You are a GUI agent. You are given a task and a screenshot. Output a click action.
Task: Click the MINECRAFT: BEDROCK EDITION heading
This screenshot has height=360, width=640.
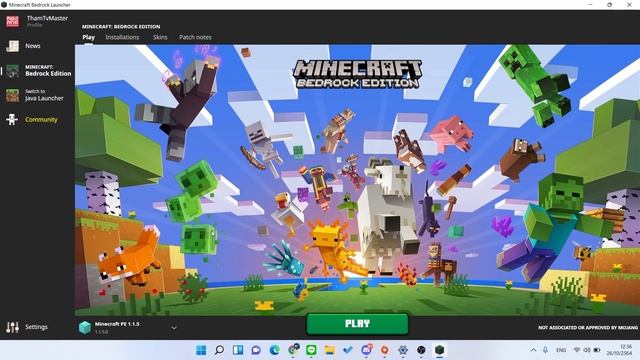point(121,27)
